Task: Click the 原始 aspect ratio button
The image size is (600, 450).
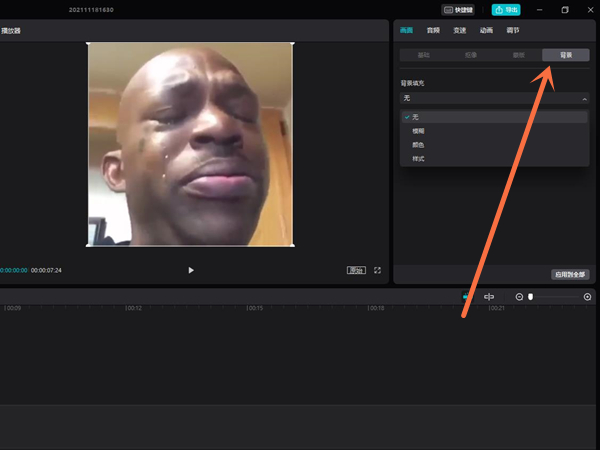Action: pos(356,270)
